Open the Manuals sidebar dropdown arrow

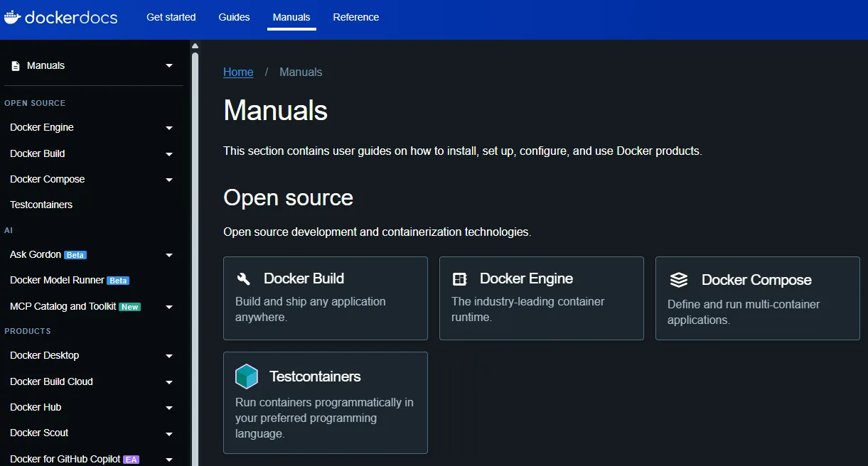coord(169,66)
